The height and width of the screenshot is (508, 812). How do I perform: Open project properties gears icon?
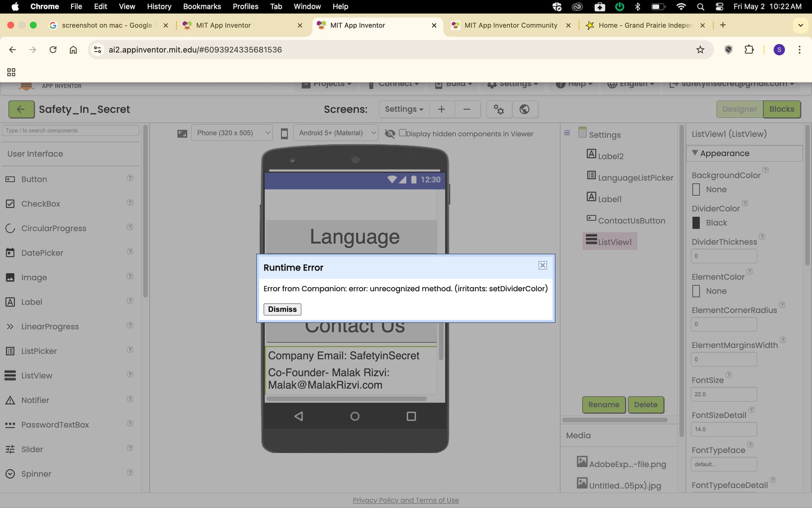499,109
